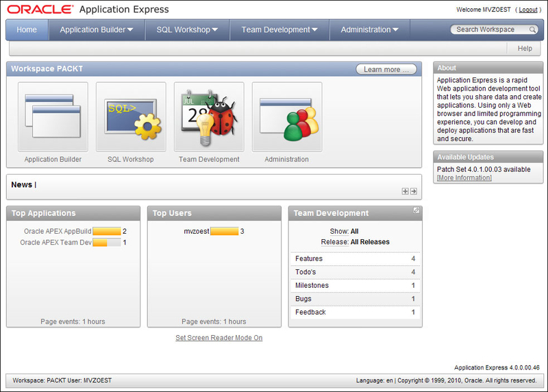The height and width of the screenshot is (392, 548).
Task: Click the Application Builder icon caption
Action: [53, 160]
